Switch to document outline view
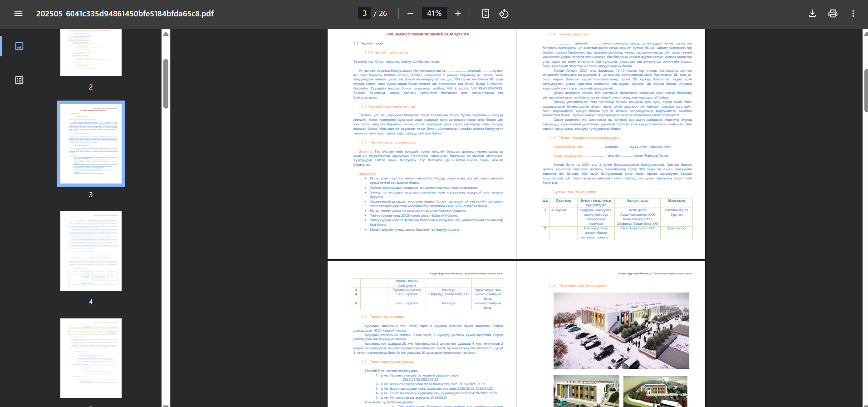This screenshot has height=407, width=868. (x=19, y=80)
